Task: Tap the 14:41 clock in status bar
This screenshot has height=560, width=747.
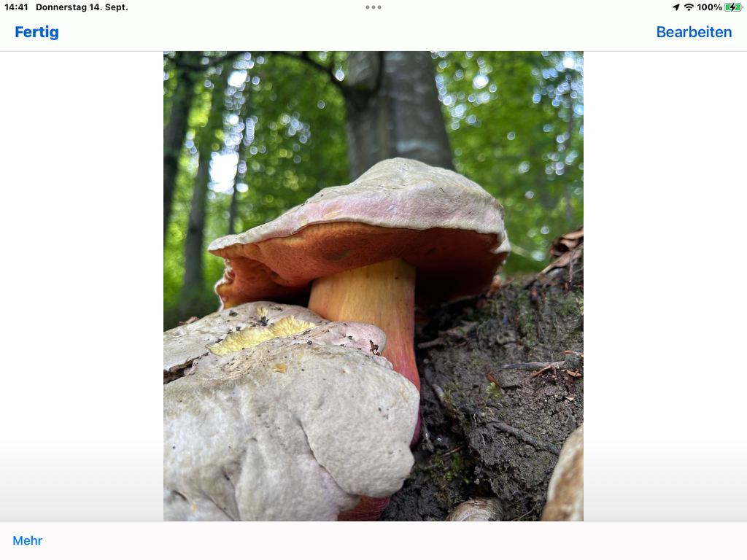Action: (x=16, y=7)
